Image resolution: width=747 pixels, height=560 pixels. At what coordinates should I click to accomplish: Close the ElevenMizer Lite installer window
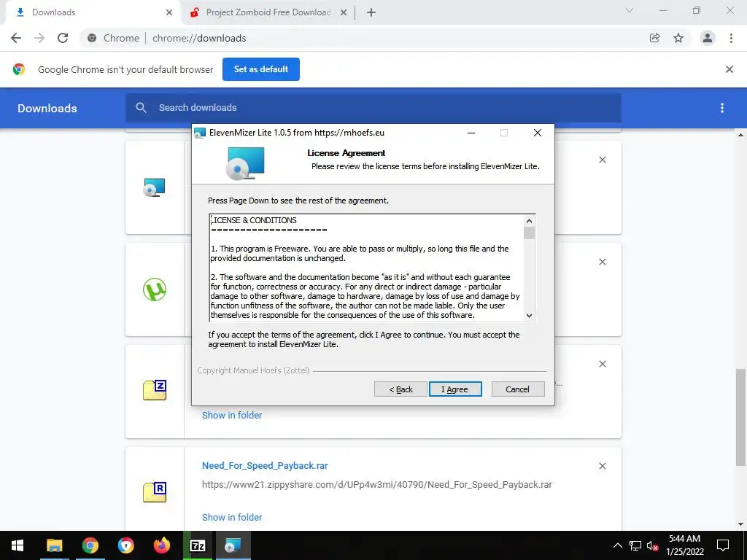[x=538, y=133]
